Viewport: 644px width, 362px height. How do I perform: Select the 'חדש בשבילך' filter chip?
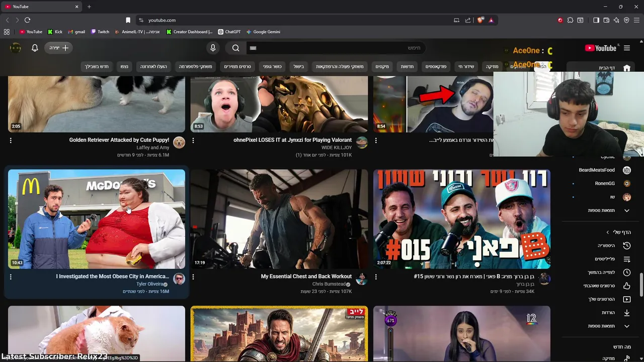pos(97,66)
